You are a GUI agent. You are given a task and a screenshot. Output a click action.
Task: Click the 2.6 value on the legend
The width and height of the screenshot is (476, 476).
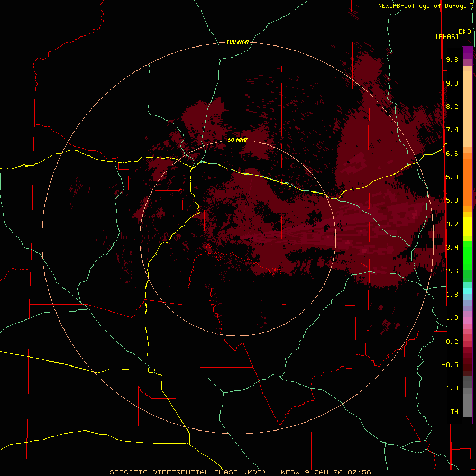452,271
